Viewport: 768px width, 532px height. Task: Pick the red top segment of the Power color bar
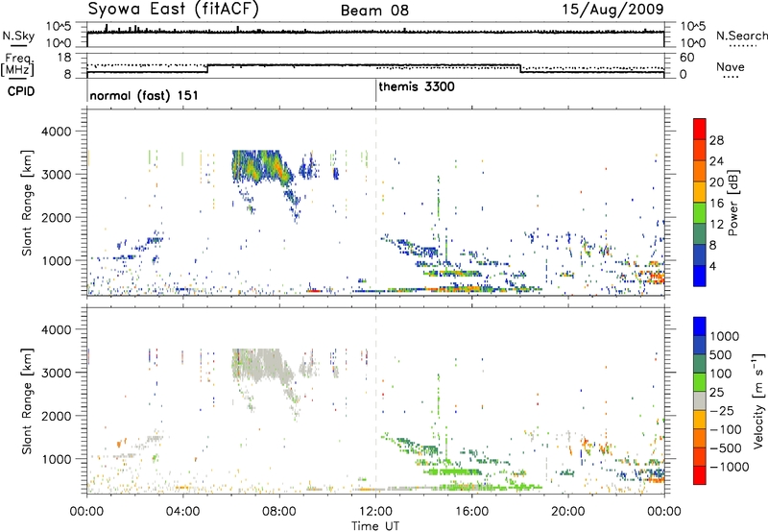(x=700, y=129)
